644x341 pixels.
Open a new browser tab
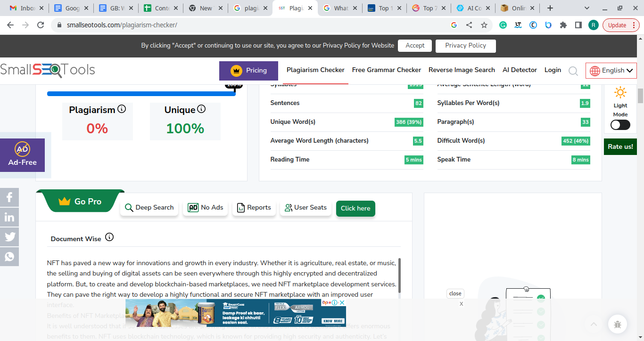click(x=550, y=8)
